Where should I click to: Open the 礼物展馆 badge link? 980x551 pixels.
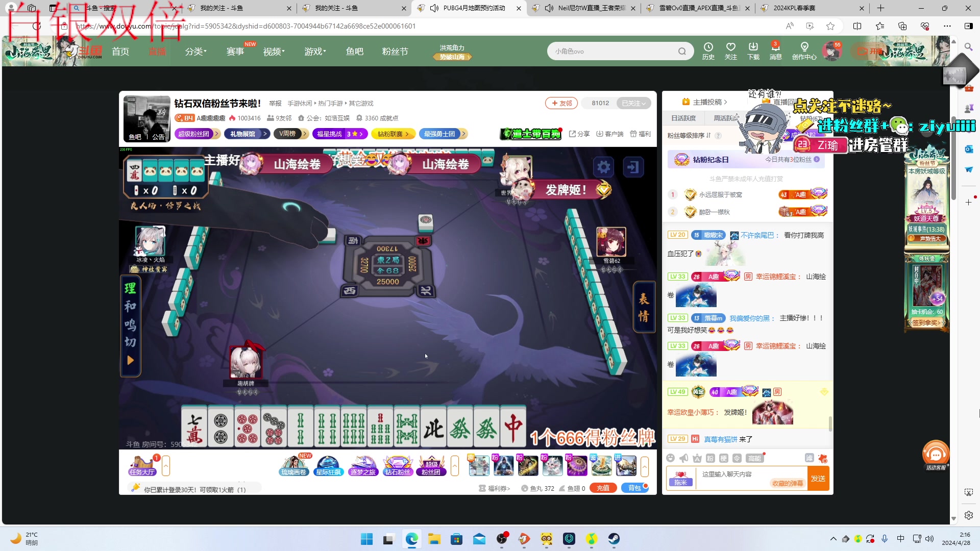tap(247, 134)
